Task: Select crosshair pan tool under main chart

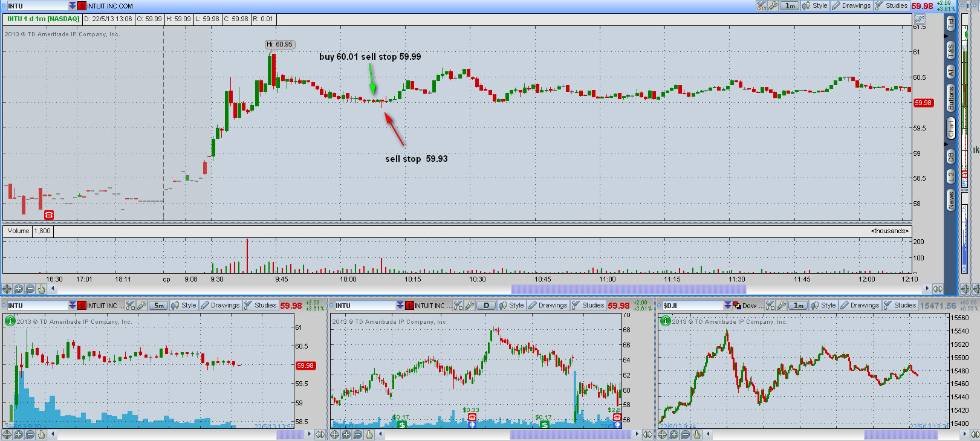Action: (7, 289)
